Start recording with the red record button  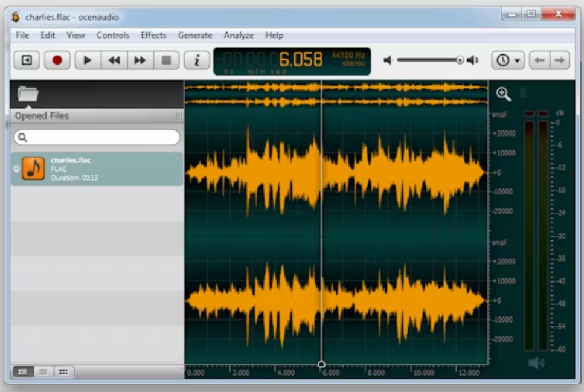[57, 60]
